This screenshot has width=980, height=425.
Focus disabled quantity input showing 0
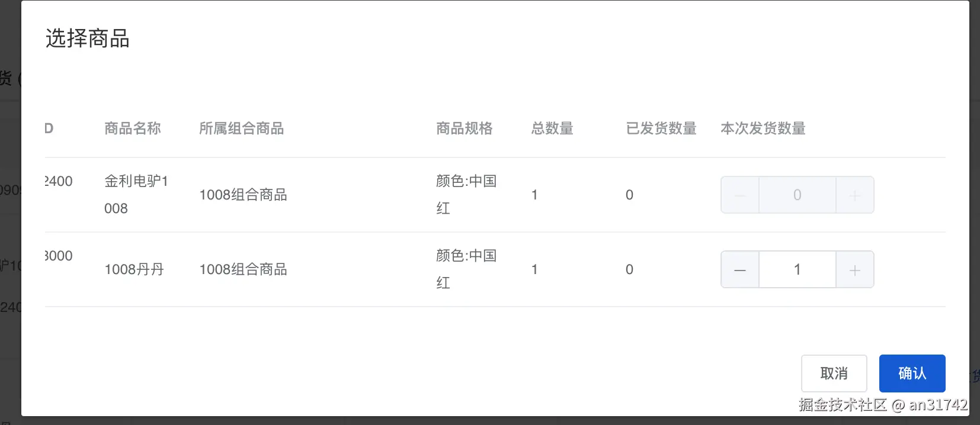[797, 195]
